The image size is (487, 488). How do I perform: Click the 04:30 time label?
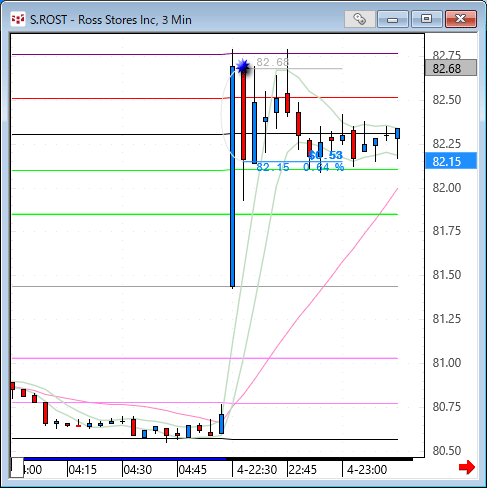click(138, 470)
